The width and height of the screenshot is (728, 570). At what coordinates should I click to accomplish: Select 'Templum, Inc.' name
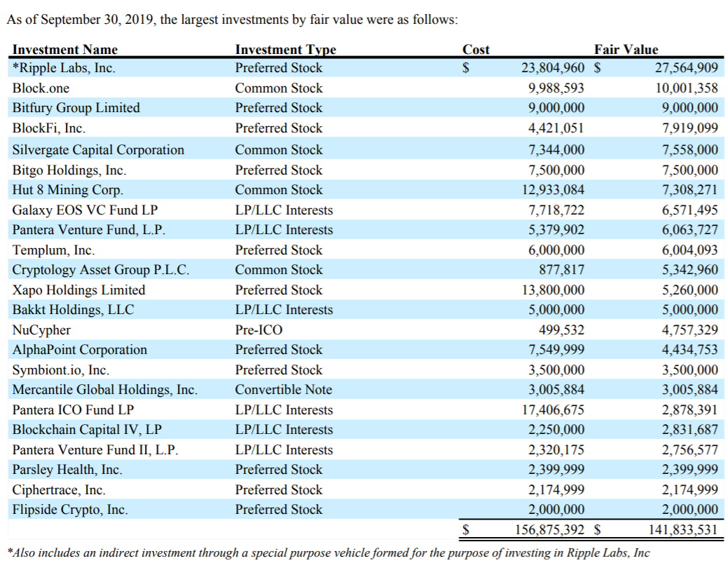tap(53, 250)
